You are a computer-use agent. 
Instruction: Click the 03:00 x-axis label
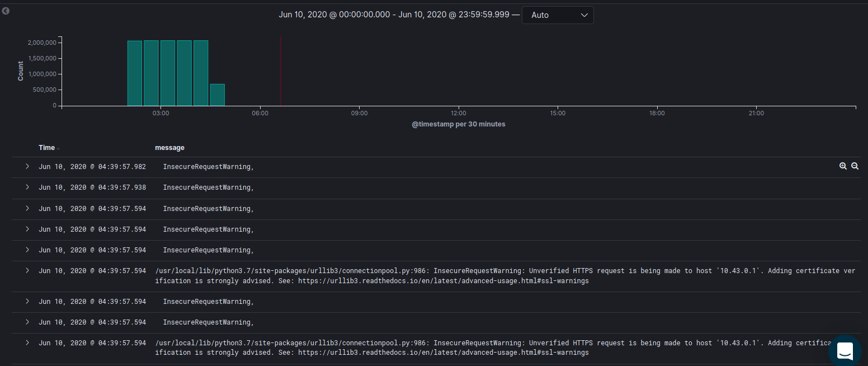[161, 114]
